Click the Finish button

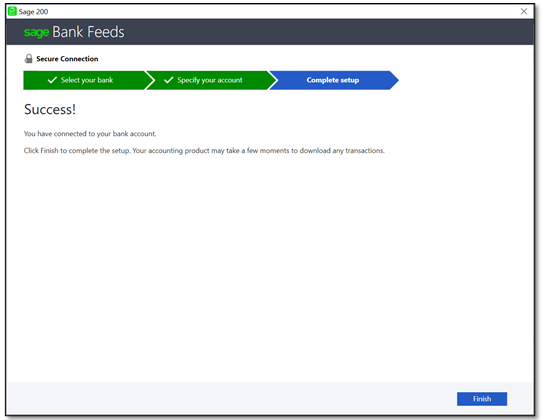click(x=482, y=399)
